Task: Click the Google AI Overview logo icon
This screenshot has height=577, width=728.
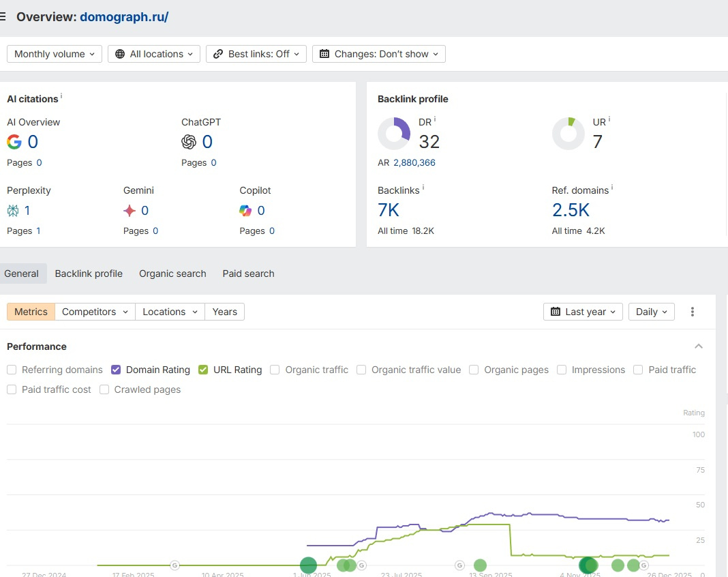Action: [14, 142]
